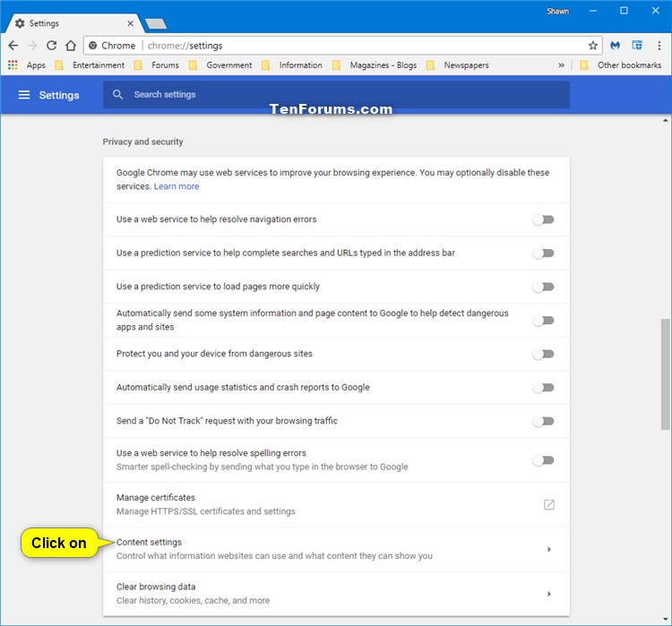Toggle prediction service to load pages quickly
Screen dimensions: 672x626
pos(544,287)
